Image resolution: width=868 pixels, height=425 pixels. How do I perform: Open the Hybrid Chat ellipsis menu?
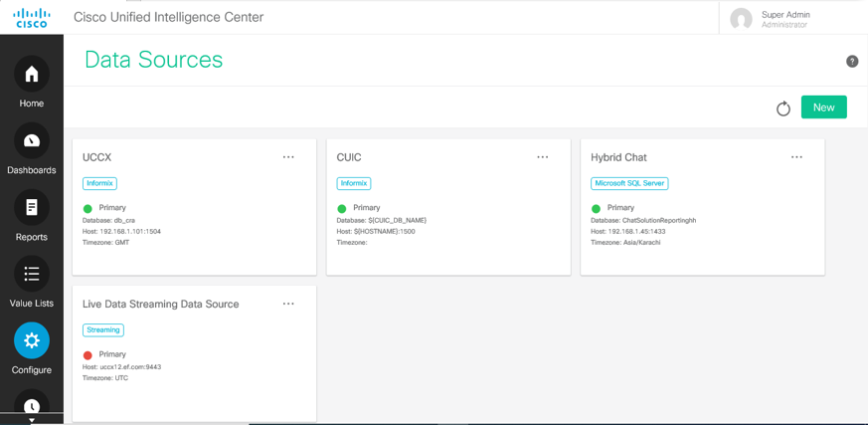tap(796, 157)
